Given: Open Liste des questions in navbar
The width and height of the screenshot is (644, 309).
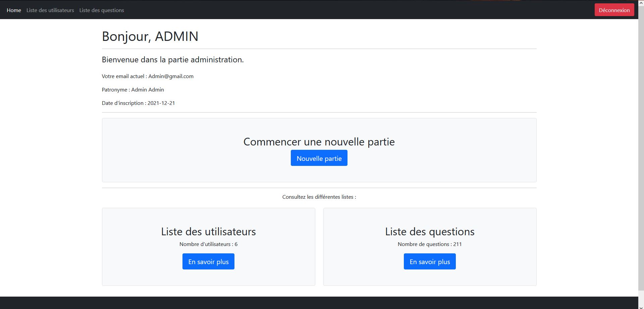Looking at the screenshot, I should pyautogui.click(x=102, y=10).
